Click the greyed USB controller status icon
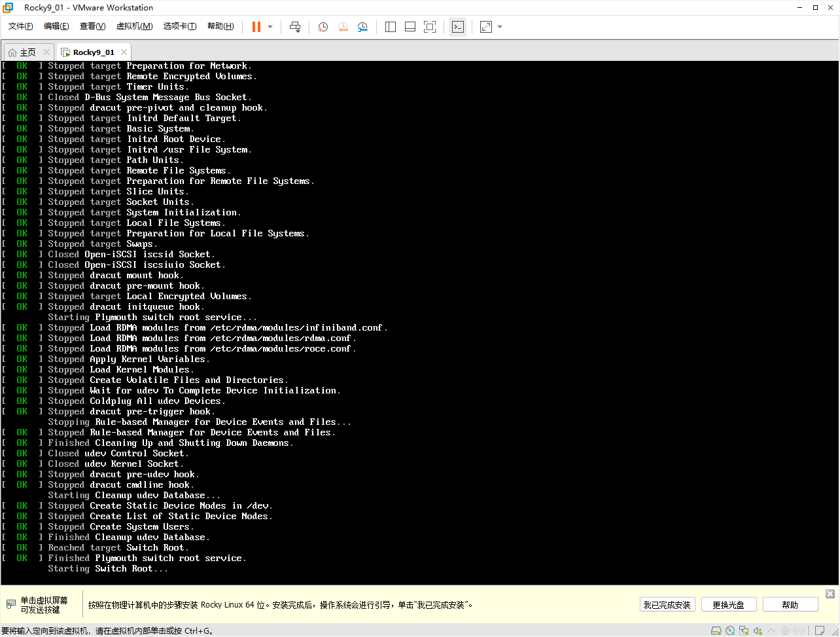Screen dimensions: 840x637 pyautogui.click(x=771, y=630)
